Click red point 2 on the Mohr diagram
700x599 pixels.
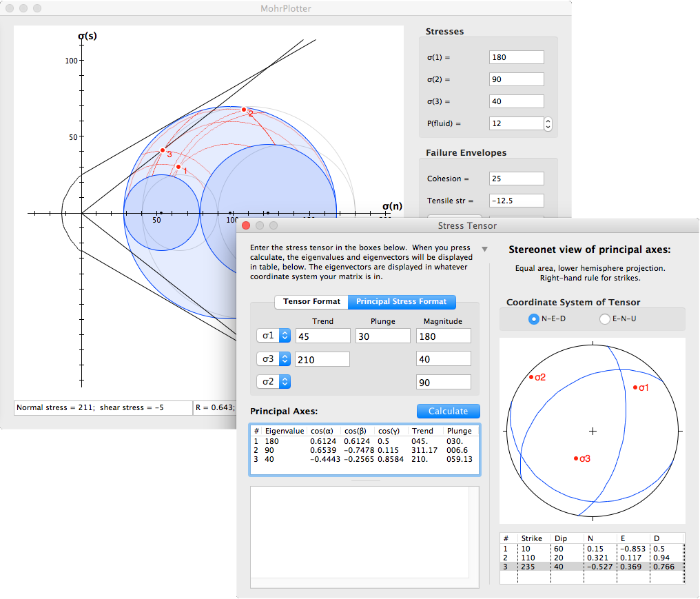coord(243,109)
